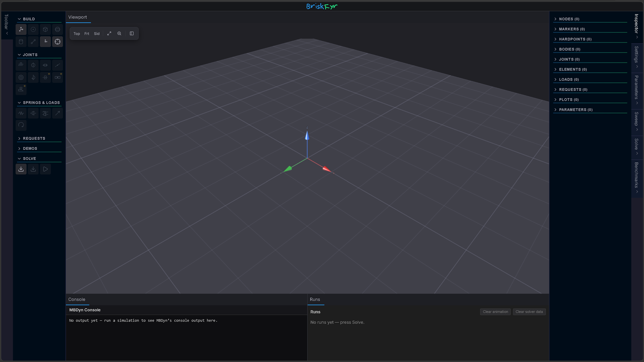Switch viewport to Sid side view

(97, 34)
